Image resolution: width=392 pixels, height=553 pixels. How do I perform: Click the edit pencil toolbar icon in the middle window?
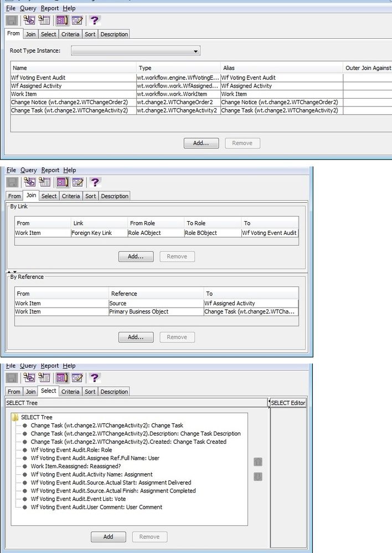tap(77, 182)
